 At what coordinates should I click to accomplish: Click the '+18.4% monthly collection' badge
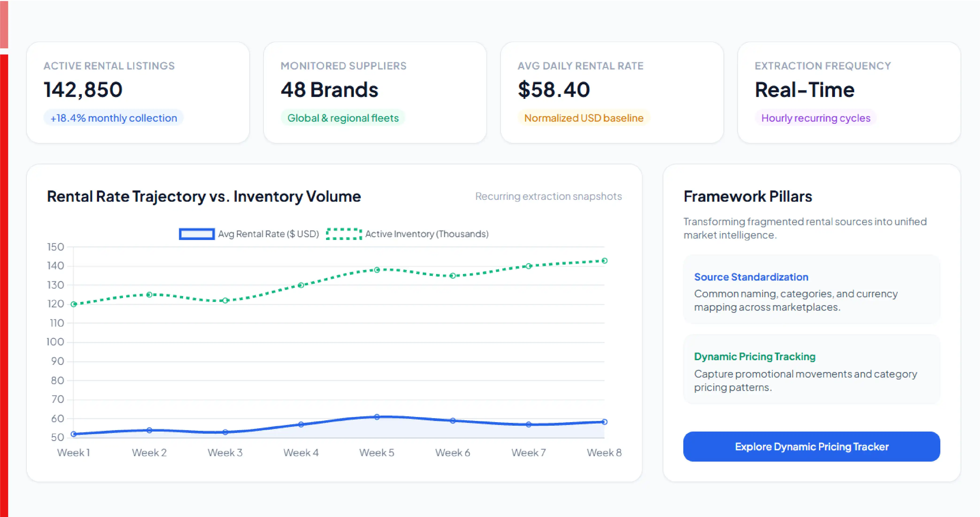(x=113, y=118)
